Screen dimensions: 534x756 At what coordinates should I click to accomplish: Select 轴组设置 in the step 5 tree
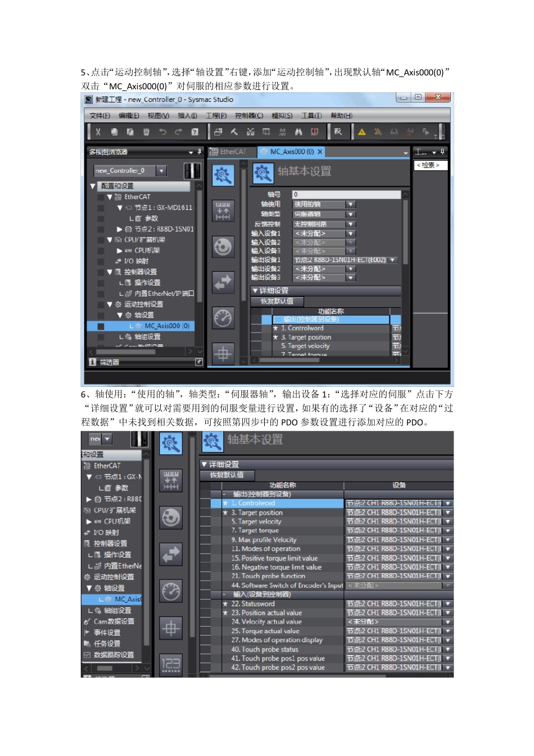(147, 337)
